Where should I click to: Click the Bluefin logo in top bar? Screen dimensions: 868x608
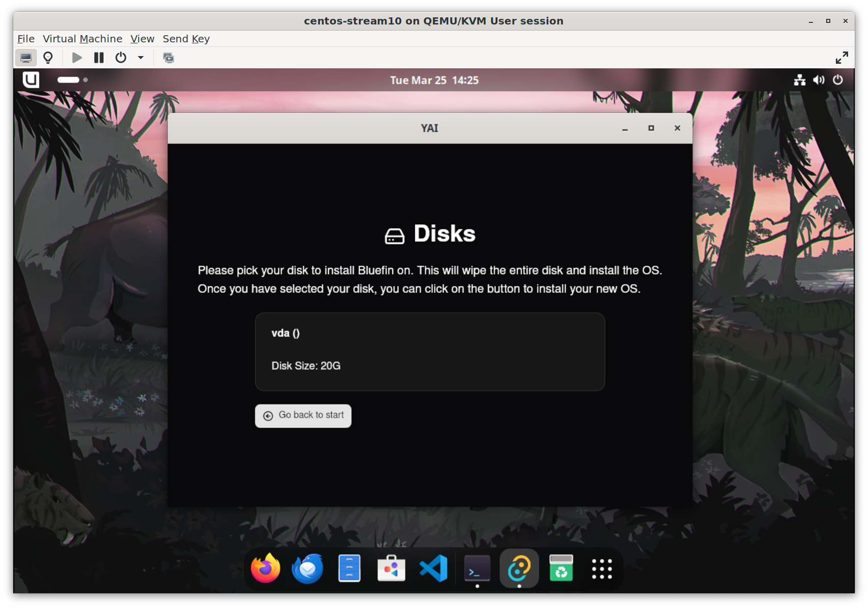pos(31,80)
